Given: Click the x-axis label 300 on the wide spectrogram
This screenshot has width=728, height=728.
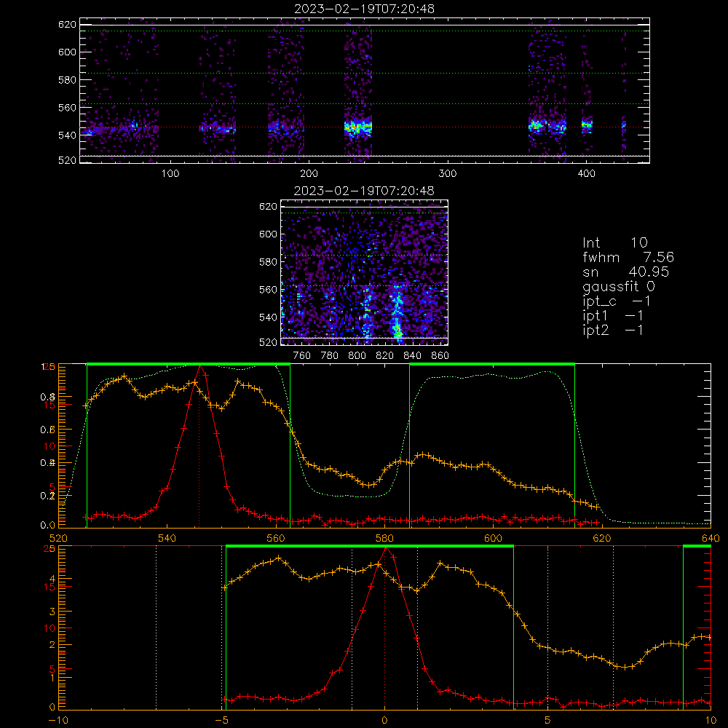Looking at the screenshot, I should click(448, 174).
